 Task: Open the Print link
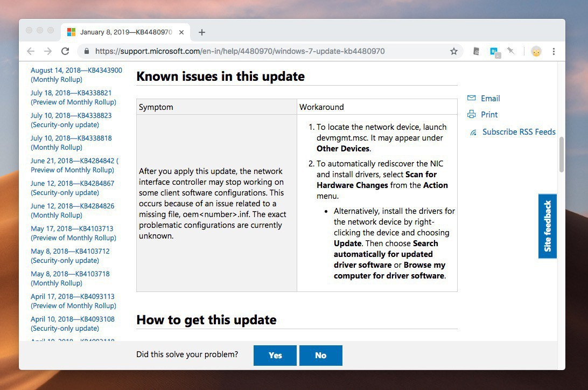(489, 115)
